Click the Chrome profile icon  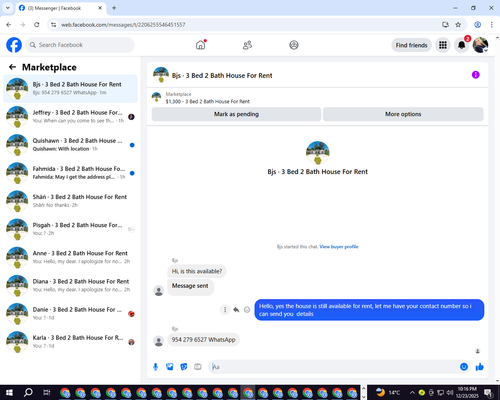(477, 25)
